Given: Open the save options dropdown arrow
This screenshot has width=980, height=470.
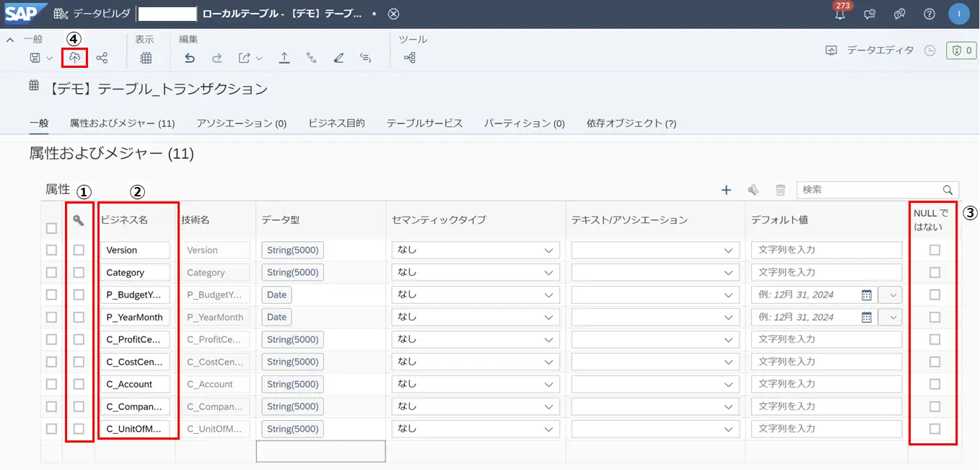Looking at the screenshot, I should pyautogui.click(x=49, y=58).
